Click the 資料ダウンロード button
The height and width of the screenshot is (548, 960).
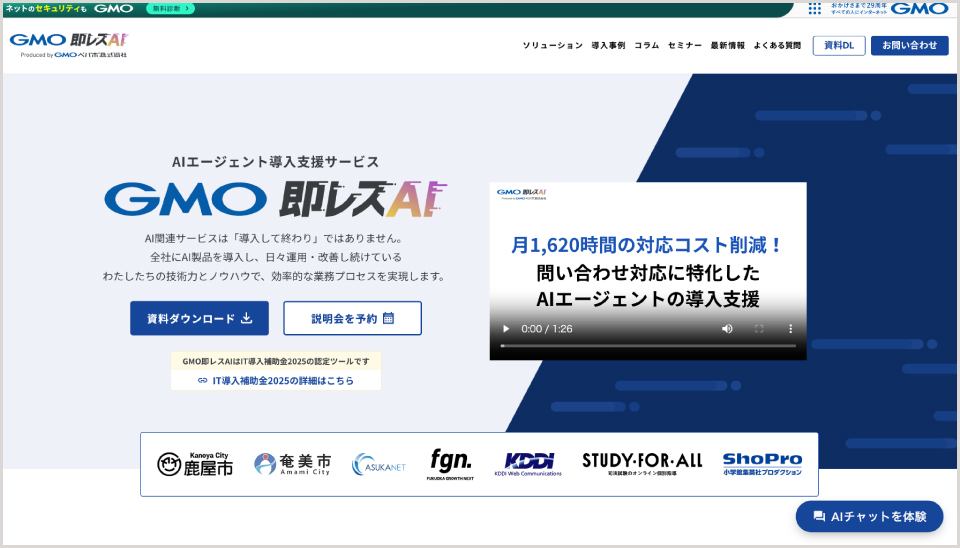pyautogui.click(x=199, y=318)
